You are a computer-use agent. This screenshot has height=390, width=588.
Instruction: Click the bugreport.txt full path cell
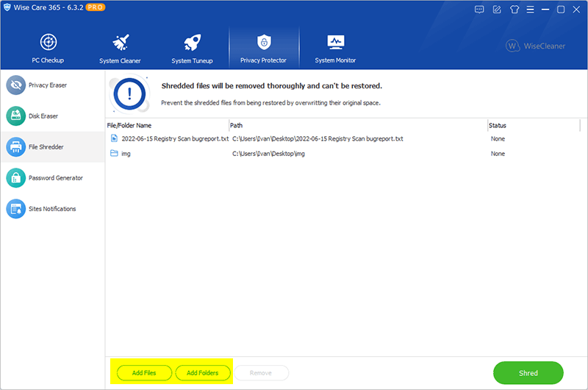tap(318, 138)
